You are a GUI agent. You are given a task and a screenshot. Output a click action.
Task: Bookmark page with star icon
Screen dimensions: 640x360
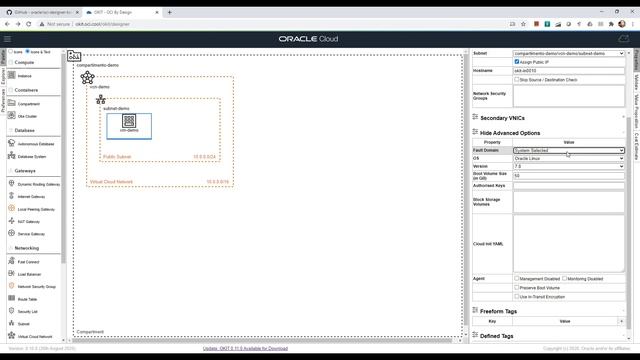[x=523, y=24]
